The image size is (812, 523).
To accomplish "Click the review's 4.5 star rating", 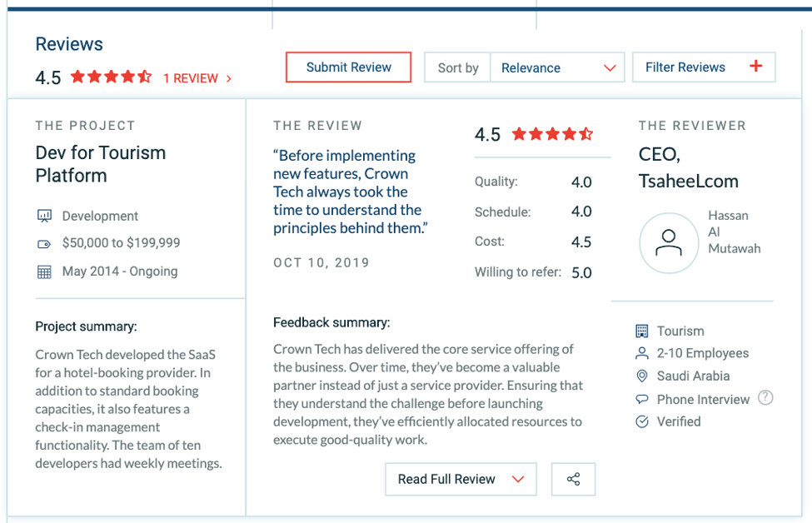I will pos(552,134).
